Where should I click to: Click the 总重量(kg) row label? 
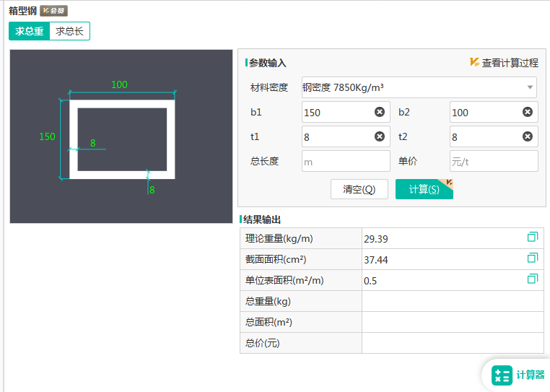click(x=268, y=302)
